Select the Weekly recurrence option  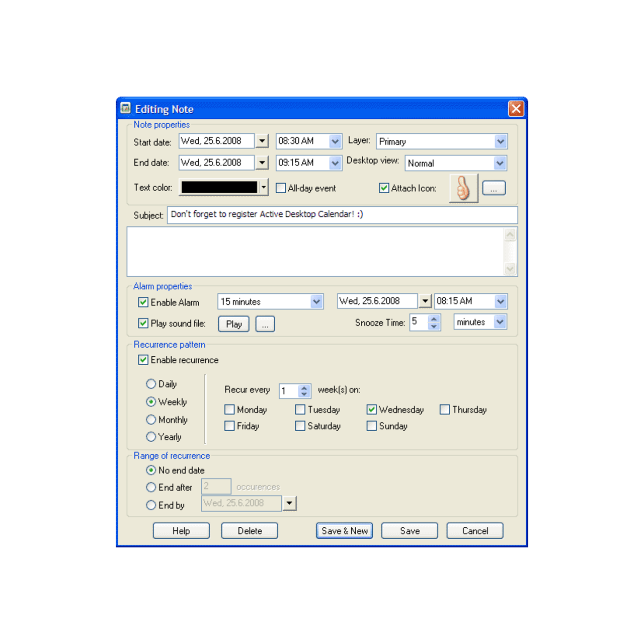151,402
